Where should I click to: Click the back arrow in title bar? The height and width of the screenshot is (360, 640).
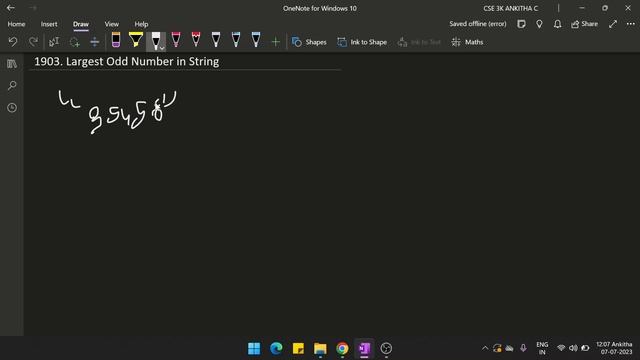coord(11,8)
